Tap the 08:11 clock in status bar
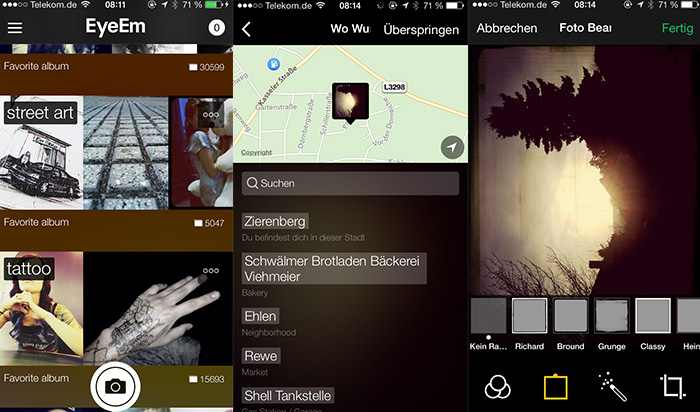 [x=115, y=5]
